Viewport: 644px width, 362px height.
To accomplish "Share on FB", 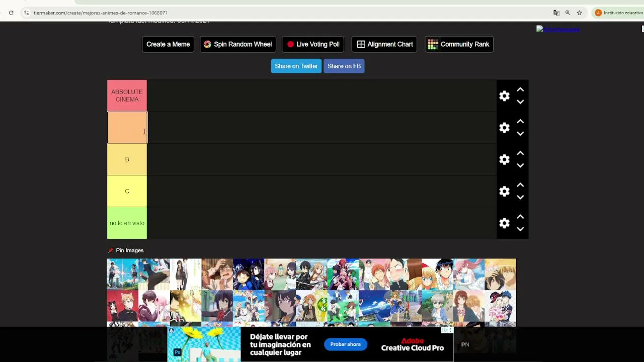I will [344, 66].
